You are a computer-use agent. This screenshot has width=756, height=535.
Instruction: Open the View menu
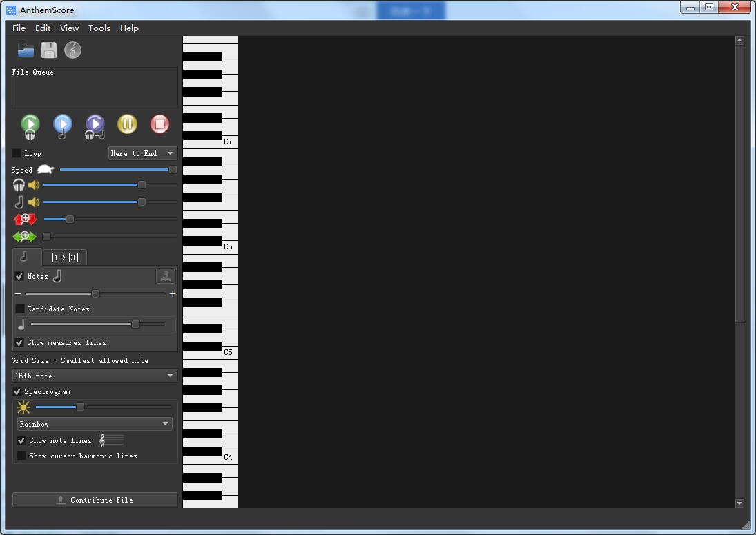coord(69,28)
